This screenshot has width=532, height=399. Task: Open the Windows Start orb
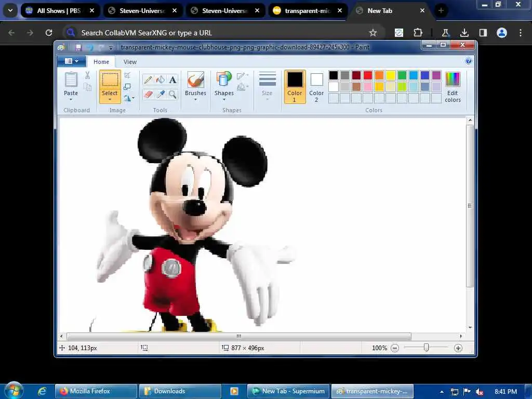tap(14, 391)
